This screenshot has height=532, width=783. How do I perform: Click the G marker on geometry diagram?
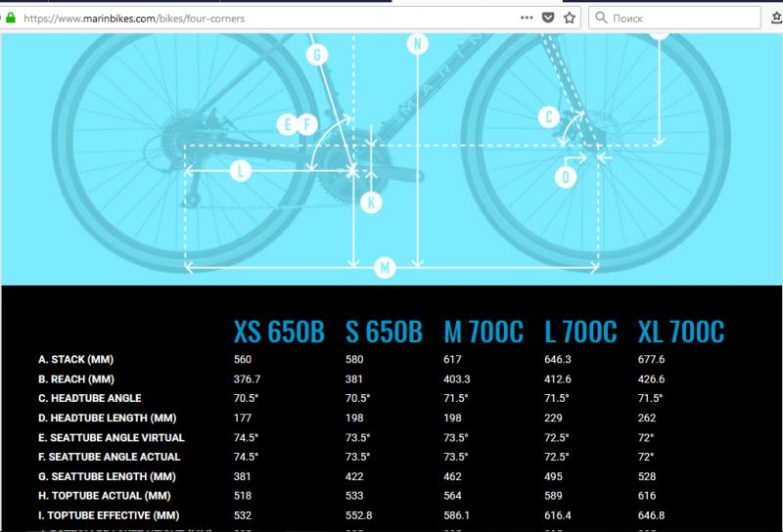tap(316, 55)
